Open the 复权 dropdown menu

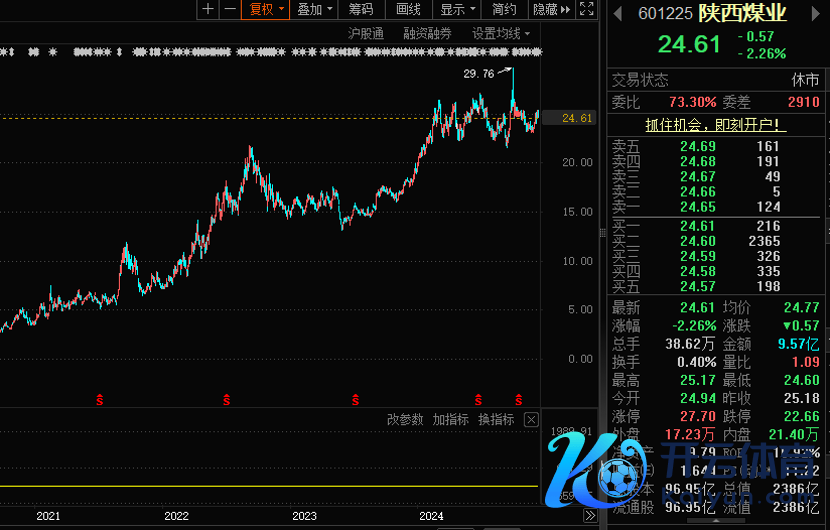click(x=266, y=9)
